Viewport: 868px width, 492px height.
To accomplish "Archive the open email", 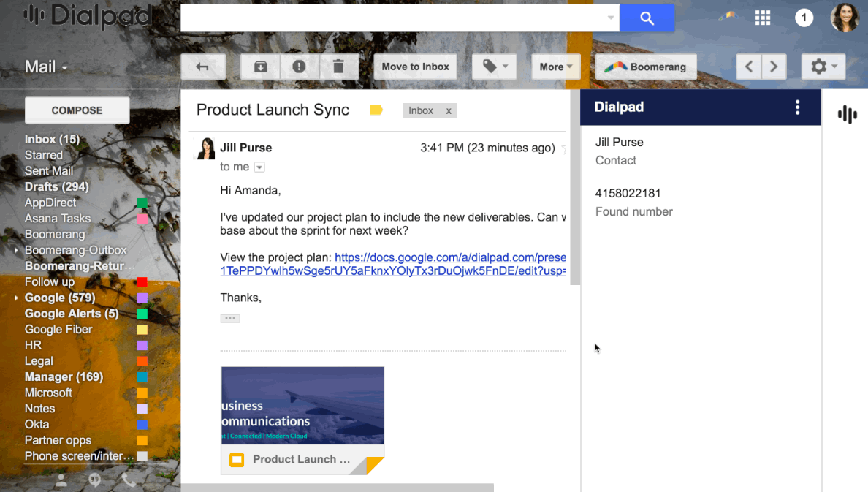I will point(259,67).
